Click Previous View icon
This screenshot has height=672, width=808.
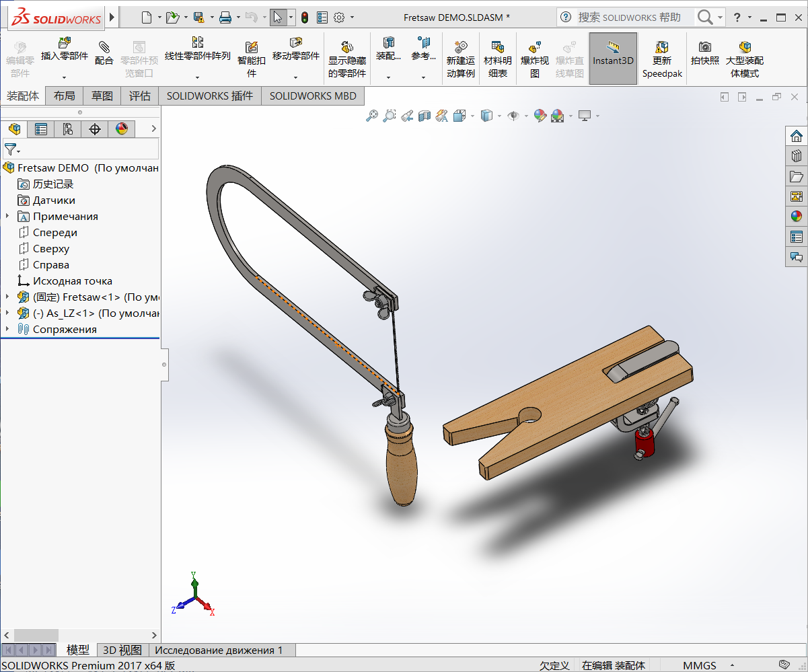point(407,116)
